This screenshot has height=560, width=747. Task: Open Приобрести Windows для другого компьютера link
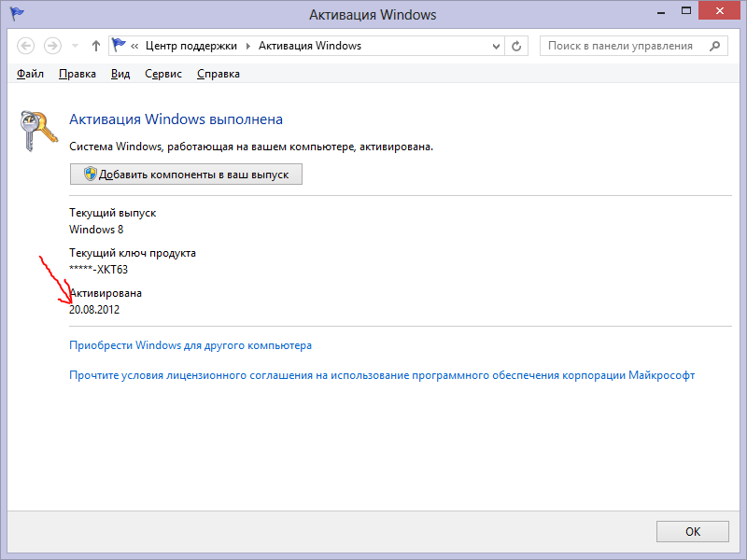tap(190, 345)
